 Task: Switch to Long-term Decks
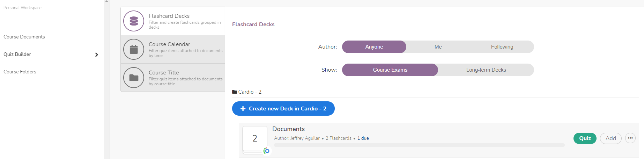[x=486, y=70]
